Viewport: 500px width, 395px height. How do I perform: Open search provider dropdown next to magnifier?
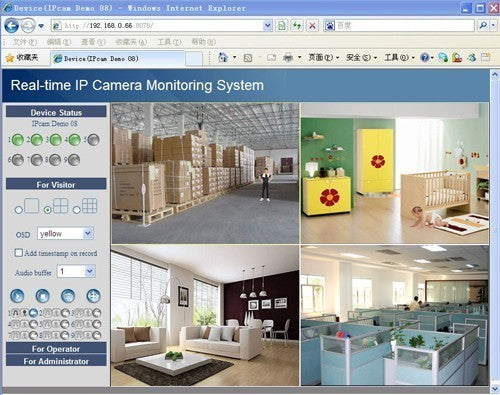coord(493,26)
